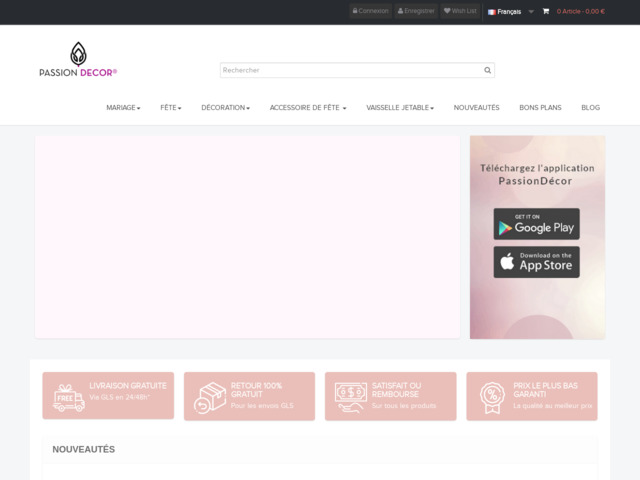Open the shopping cart icon
Viewport: 640px width, 480px height.
tap(546, 11)
